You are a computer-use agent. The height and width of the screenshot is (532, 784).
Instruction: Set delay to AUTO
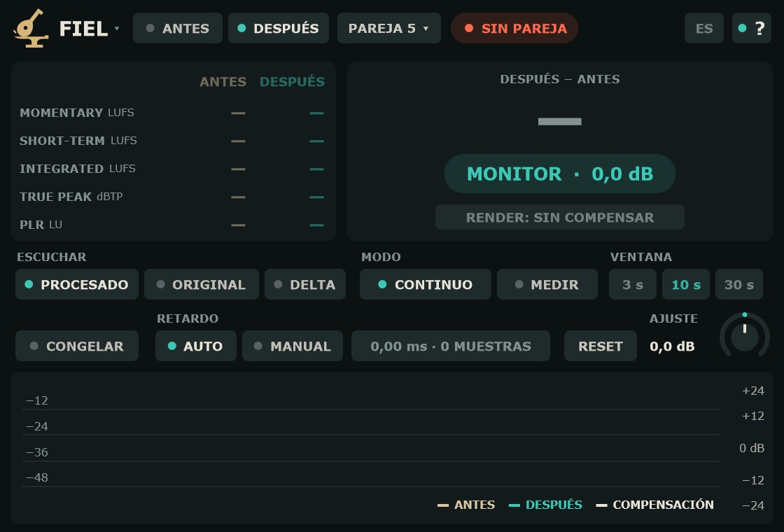[196, 346]
